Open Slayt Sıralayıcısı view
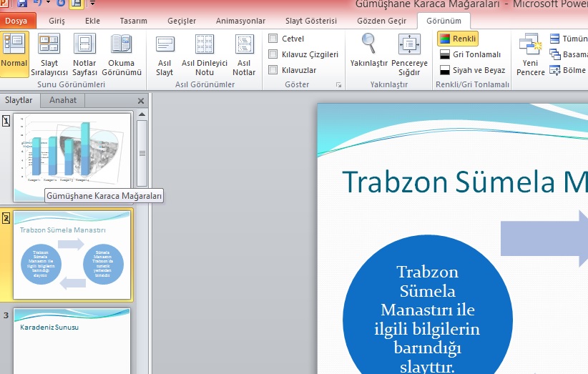This screenshot has height=374, width=588. [49, 54]
